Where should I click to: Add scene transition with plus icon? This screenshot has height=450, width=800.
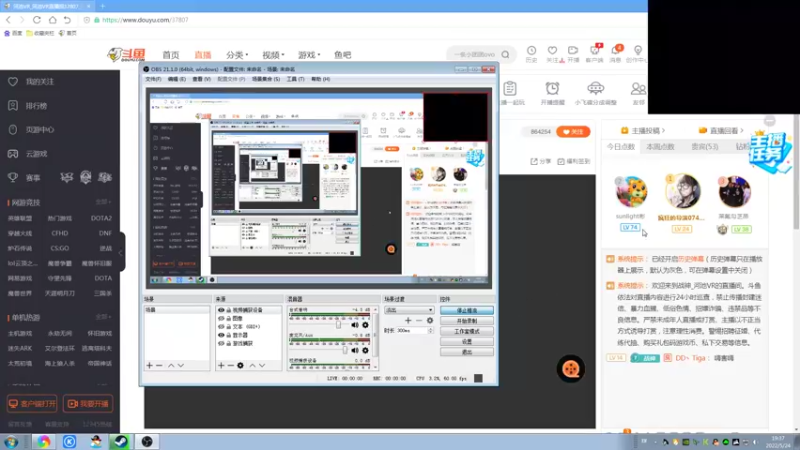[408, 320]
